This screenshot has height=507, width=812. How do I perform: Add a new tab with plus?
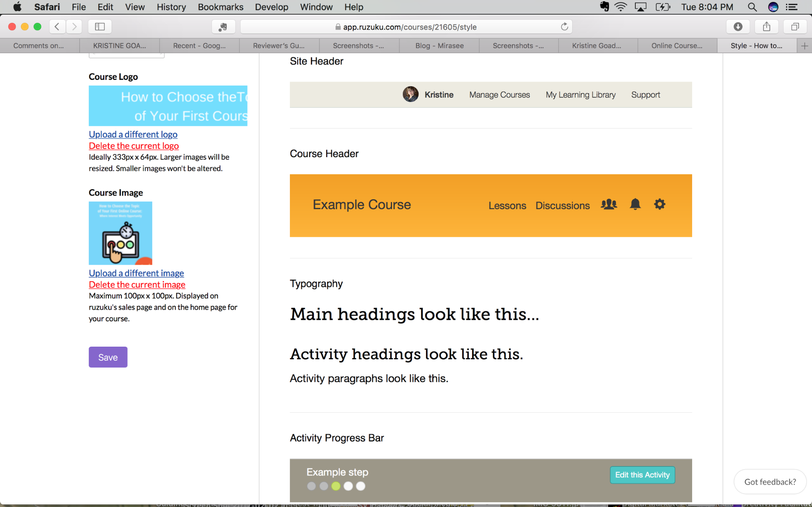click(x=804, y=46)
